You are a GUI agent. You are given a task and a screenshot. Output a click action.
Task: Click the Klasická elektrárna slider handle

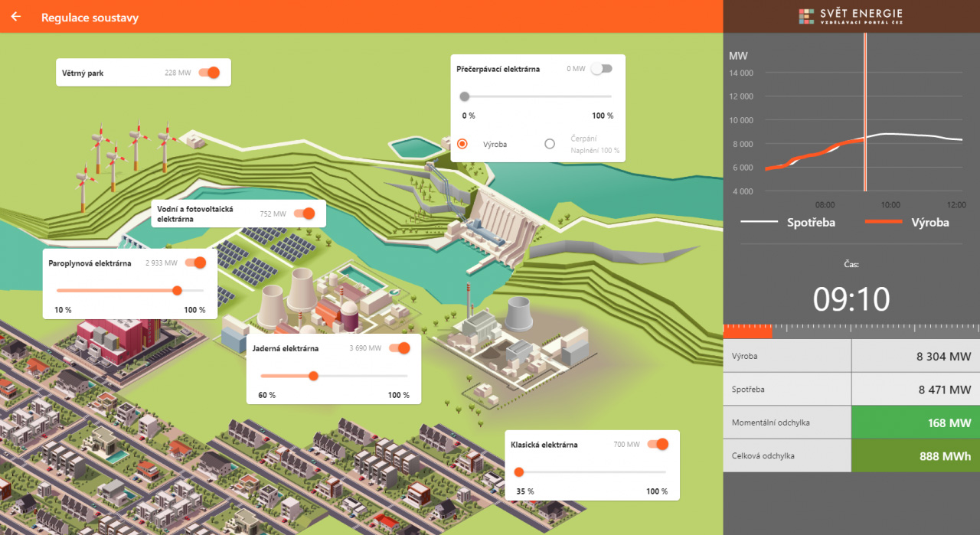[x=519, y=472]
